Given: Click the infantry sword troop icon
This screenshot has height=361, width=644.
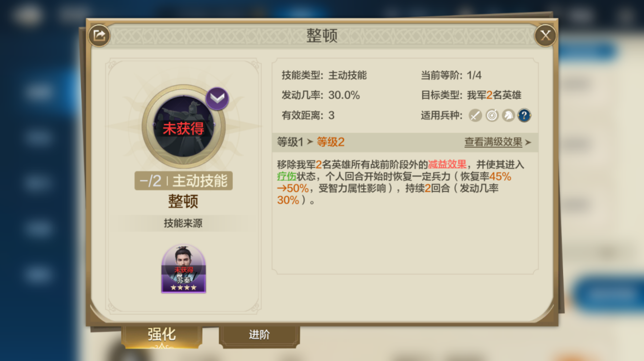Looking at the screenshot, I should pyautogui.click(x=475, y=115).
